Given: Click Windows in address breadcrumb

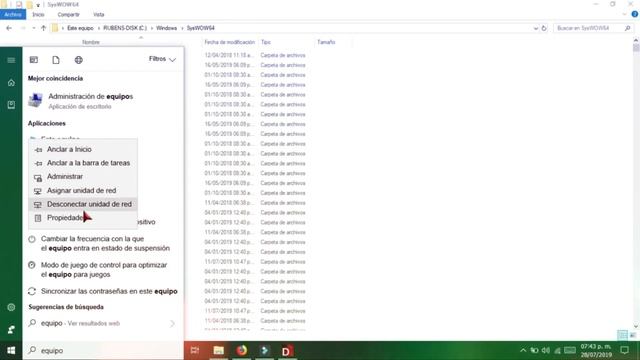Looking at the screenshot, I should pyautogui.click(x=167, y=28).
